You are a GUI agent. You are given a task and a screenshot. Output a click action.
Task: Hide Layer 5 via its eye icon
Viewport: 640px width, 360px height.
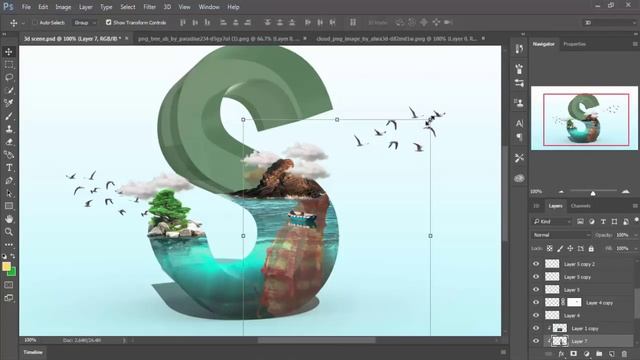tap(536, 290)
